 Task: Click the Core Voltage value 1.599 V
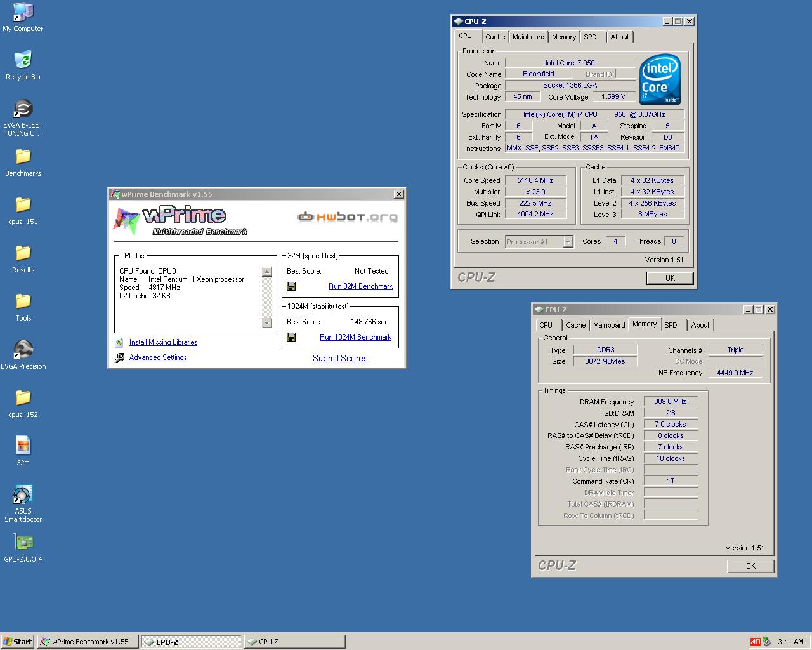(613, 96)
